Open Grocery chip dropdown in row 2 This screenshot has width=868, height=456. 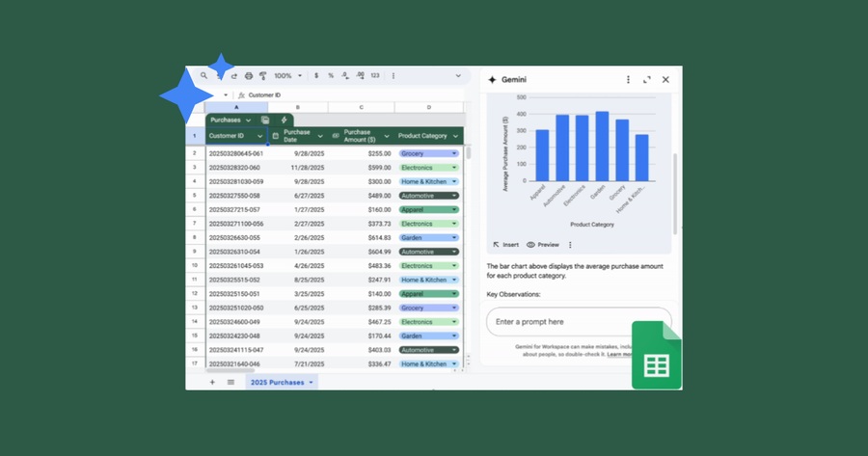[454, 154]
